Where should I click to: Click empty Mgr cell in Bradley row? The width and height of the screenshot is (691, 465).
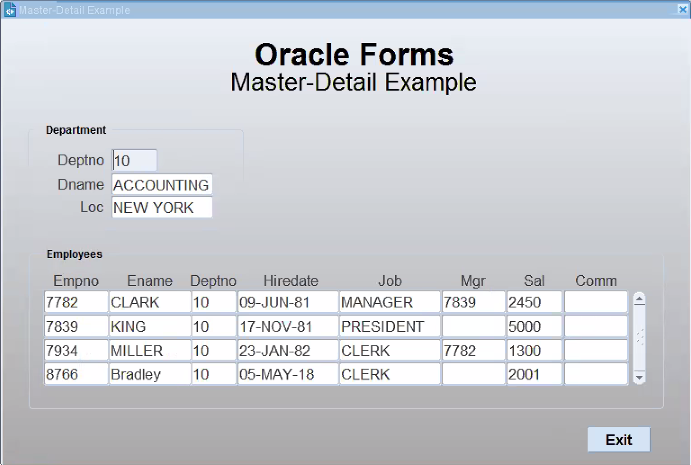click(x=474, y=374)
